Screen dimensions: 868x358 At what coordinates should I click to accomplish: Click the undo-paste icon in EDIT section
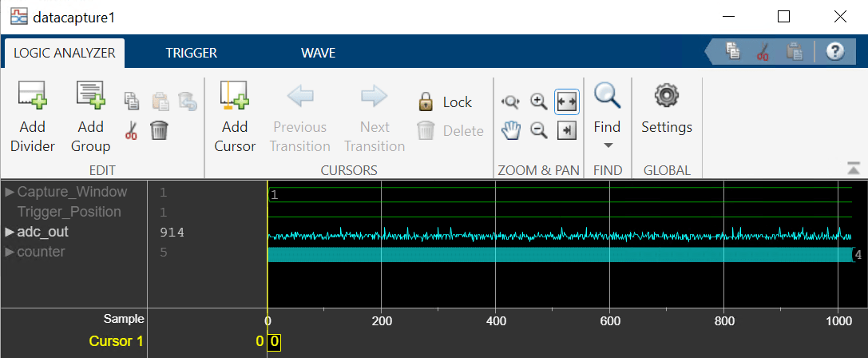coord(188,101)
